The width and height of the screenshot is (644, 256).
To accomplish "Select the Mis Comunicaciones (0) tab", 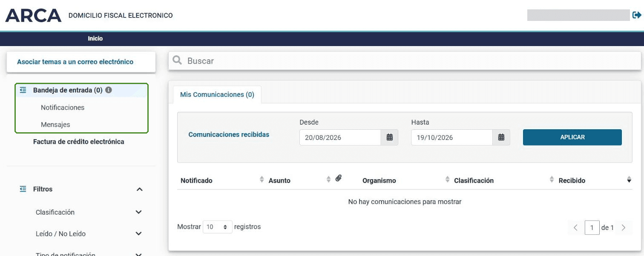I will [217, 95].
